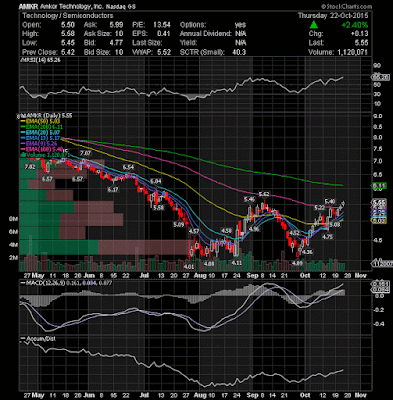The height and width of the screenshot is (400, 393).
Task: Click the 5.55 last price axis tag
Action: pyautogui.click(x=379, y=202)
